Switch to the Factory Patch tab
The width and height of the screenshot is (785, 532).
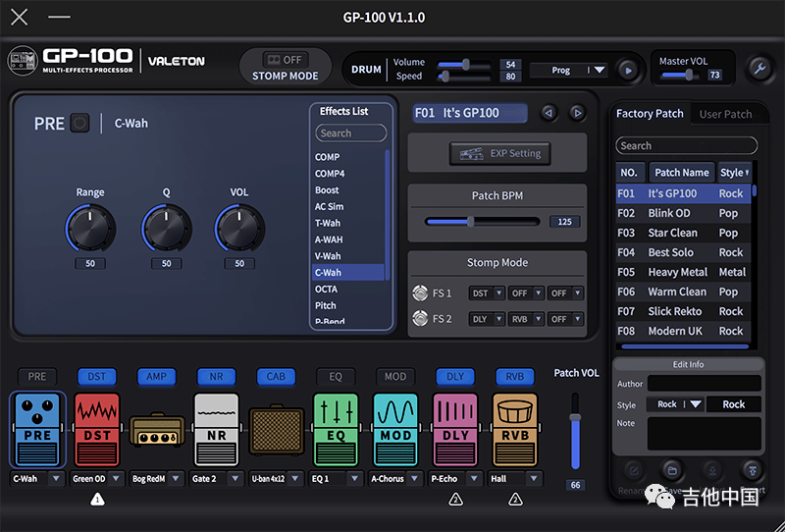tap(650, 114)
